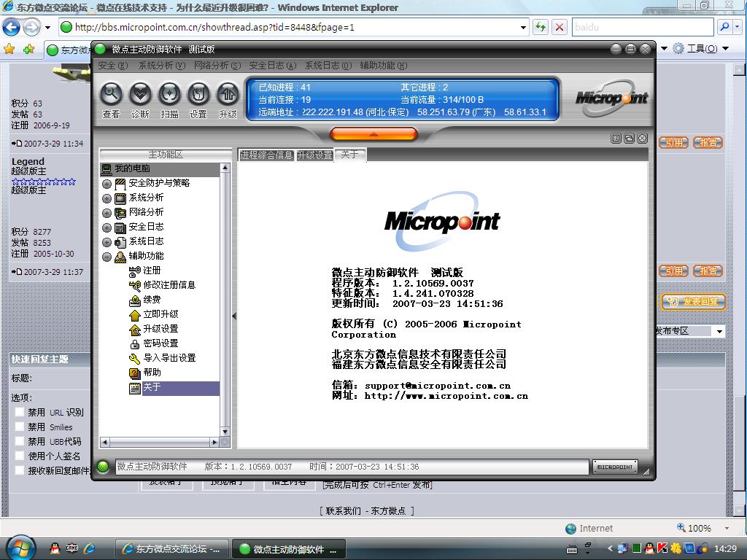Screen dimensions: 747x560
Task: Check 接收新回复邮件 checkbox
Action: click(20, 470)
